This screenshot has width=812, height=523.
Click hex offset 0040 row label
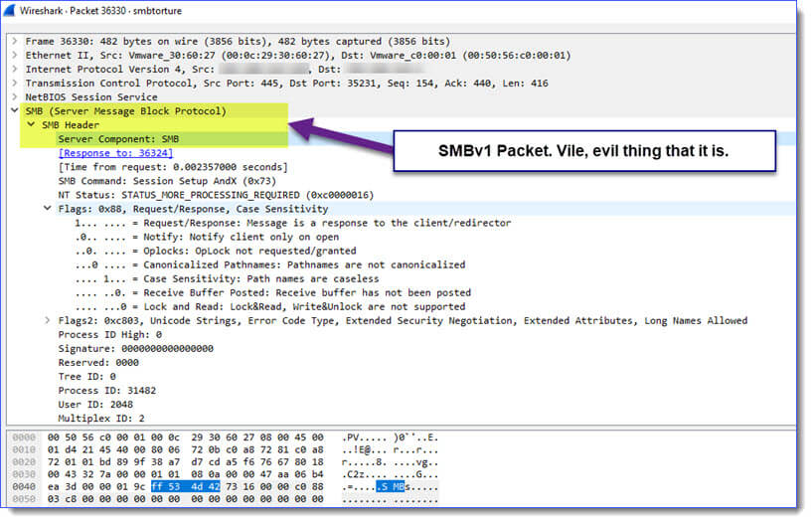[24, 486]
